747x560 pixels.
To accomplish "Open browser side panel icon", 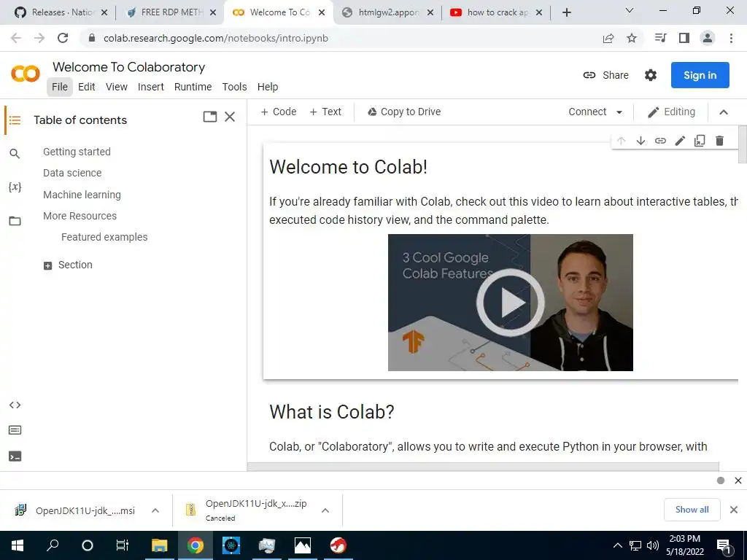I will tap(684, 38).
